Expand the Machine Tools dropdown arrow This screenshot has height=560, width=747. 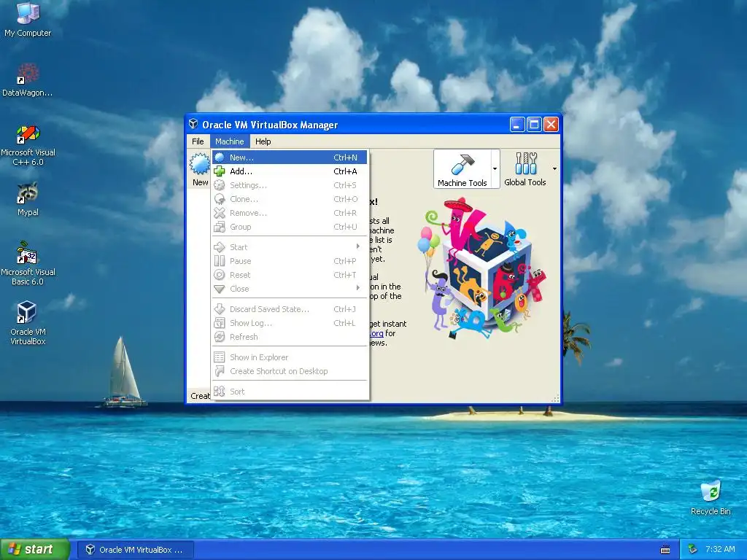point(495,169)
